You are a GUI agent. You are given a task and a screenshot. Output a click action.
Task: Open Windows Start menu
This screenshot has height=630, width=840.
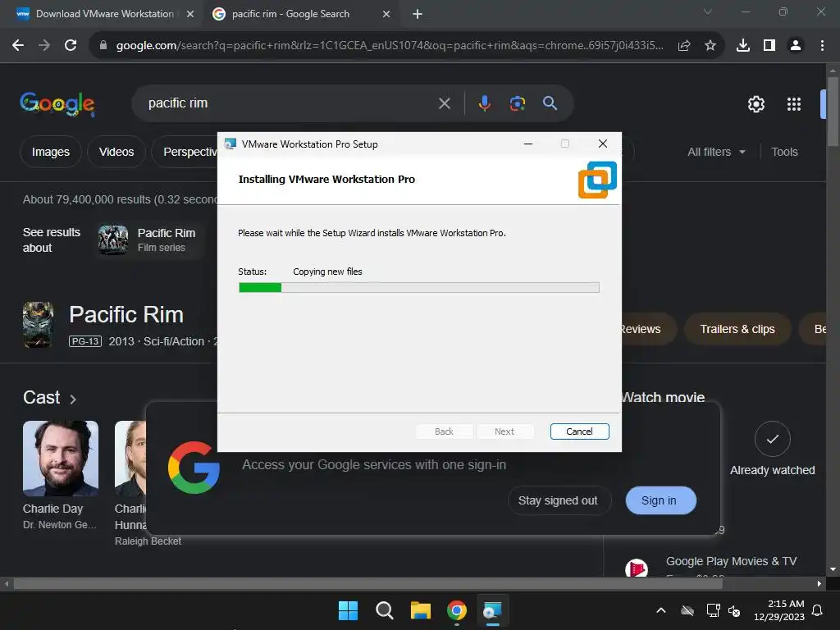348,610
